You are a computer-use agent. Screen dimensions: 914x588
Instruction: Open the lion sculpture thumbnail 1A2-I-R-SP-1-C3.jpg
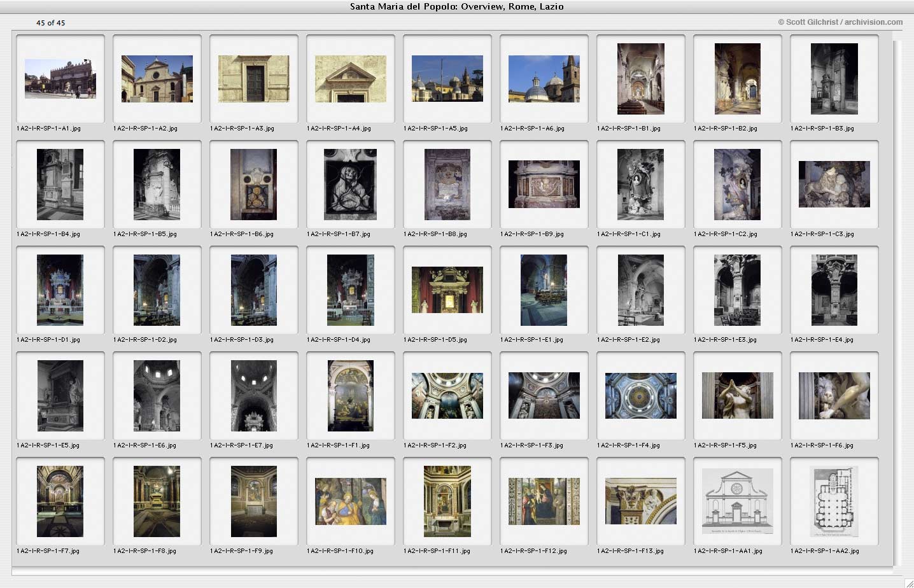click(834, 185)
